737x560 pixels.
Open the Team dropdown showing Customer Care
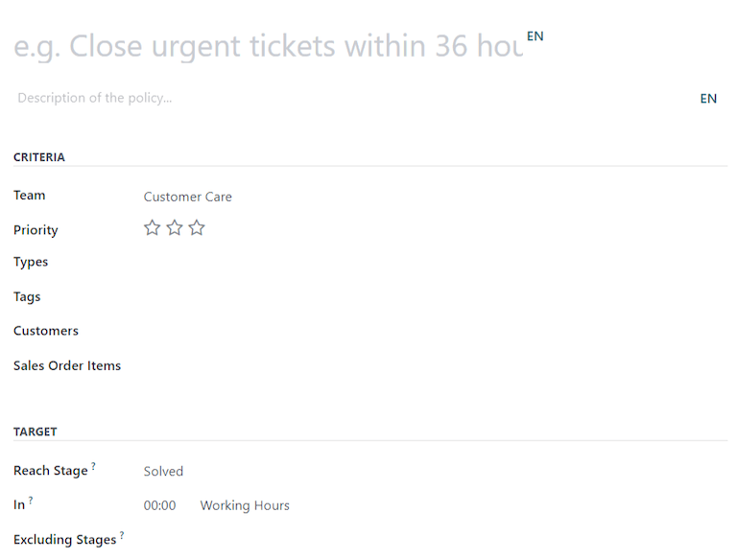click(288, 197)
